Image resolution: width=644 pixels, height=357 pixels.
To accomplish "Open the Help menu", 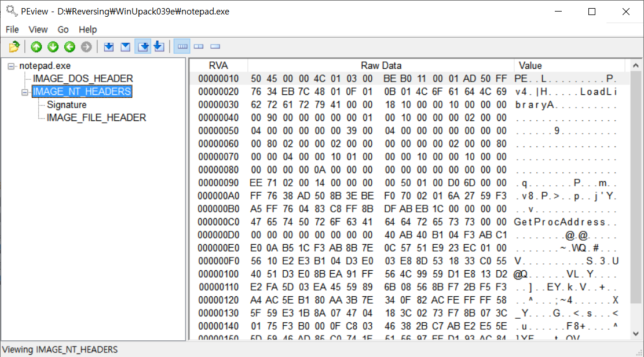I will point(87,30).
